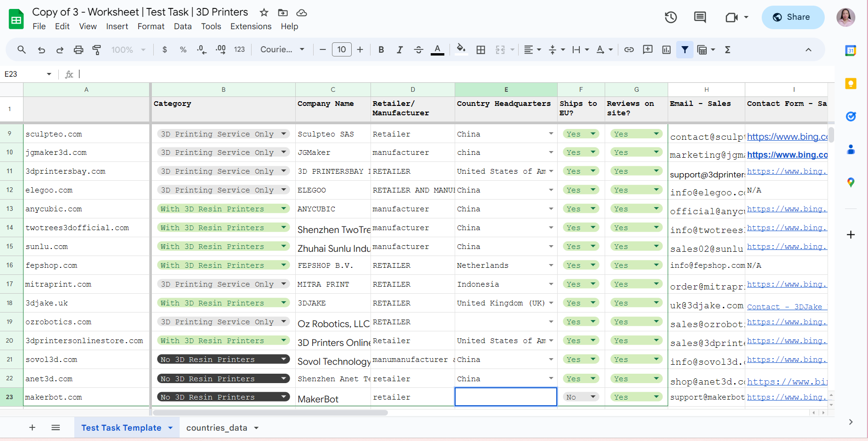The image size is (868, 441).
Task: Format as currency
Action: click(x=165, y=49)
